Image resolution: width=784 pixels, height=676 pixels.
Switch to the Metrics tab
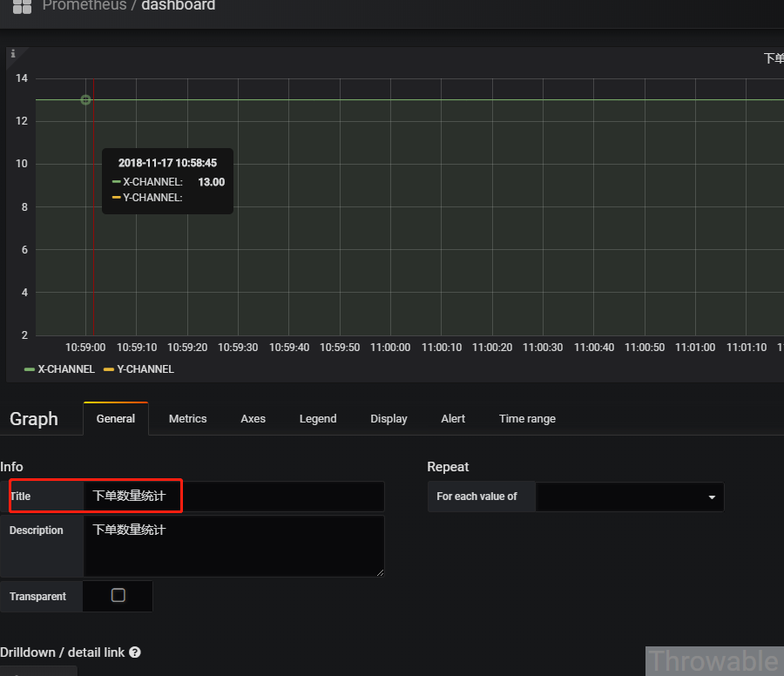pos(187,419)
